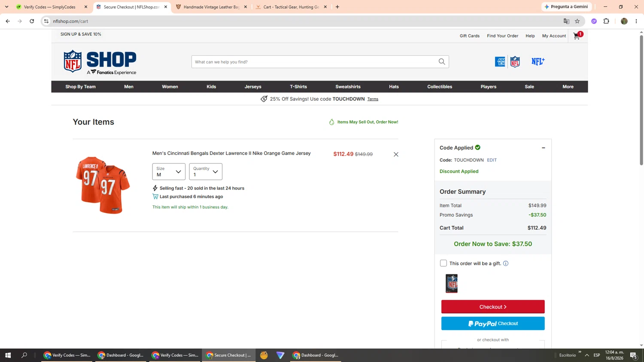Switch to the Cart - Tactical Gear tab
This screenshot has height=362, width=644.
[x=291, y=7]
